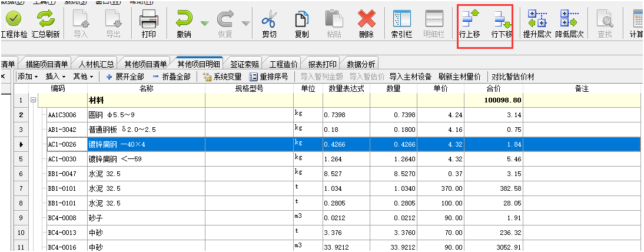Image resolution: width=644 pixels, height=252 pixels.
Task: Click the 撤消 undo arrow icon
Action: [x=184, y=19]
